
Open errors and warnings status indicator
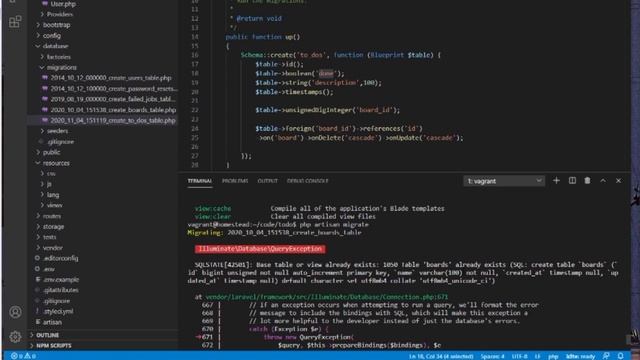pyautogui.click(x=23, y=356)
